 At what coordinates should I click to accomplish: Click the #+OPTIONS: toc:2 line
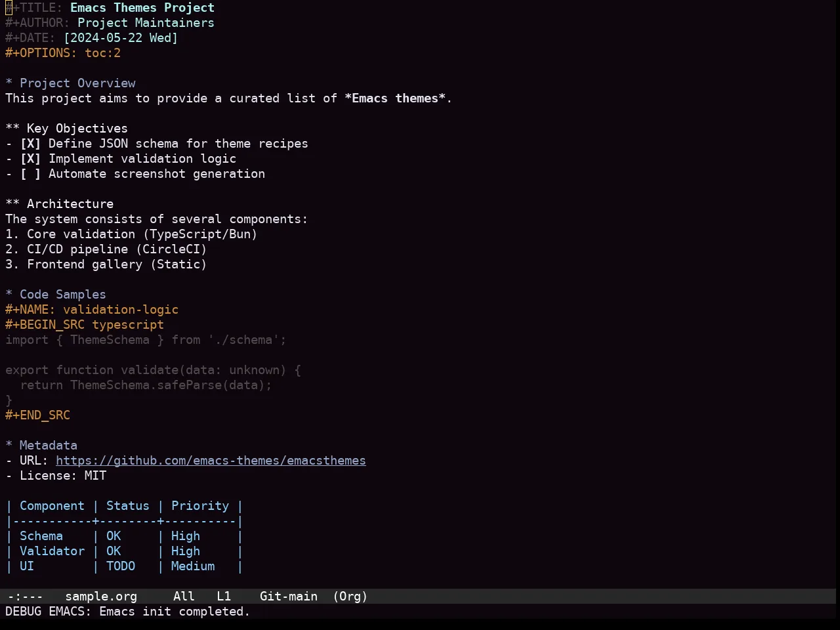point(63,53)
